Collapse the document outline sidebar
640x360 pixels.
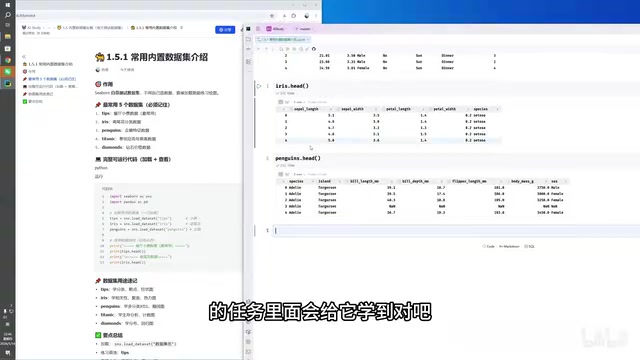(24, 56)
